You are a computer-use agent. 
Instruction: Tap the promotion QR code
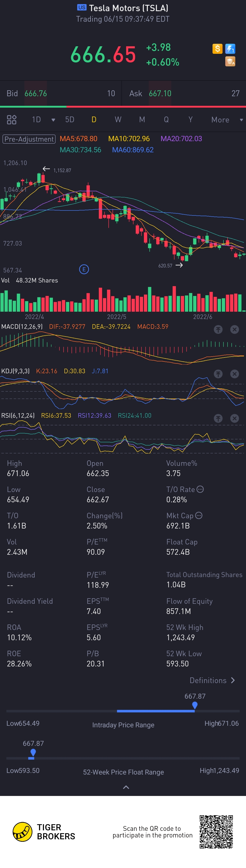[x=216, y=832]
